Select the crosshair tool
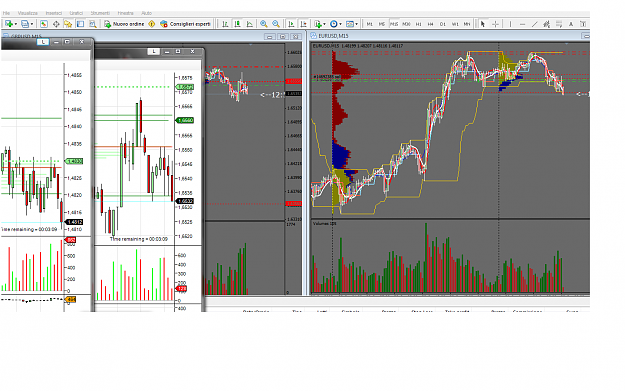The height and width of the screenshot is (391, 625). coord(495,24)
